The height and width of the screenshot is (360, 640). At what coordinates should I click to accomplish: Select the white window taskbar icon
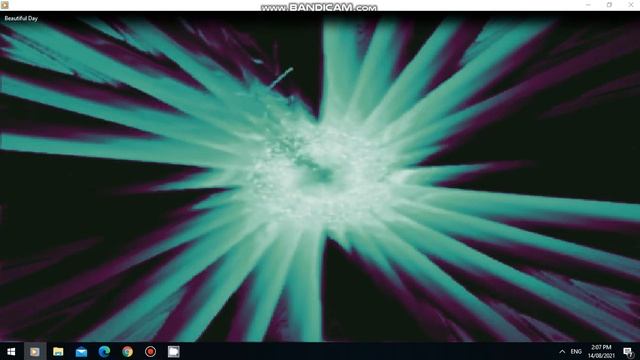pyautogui.click(x=173, y=351)
